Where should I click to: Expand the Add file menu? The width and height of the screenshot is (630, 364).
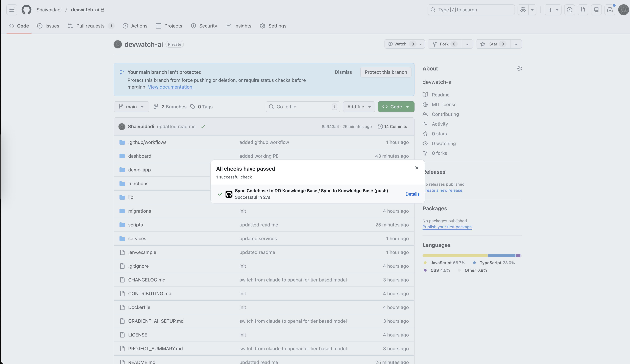[359, 107]
